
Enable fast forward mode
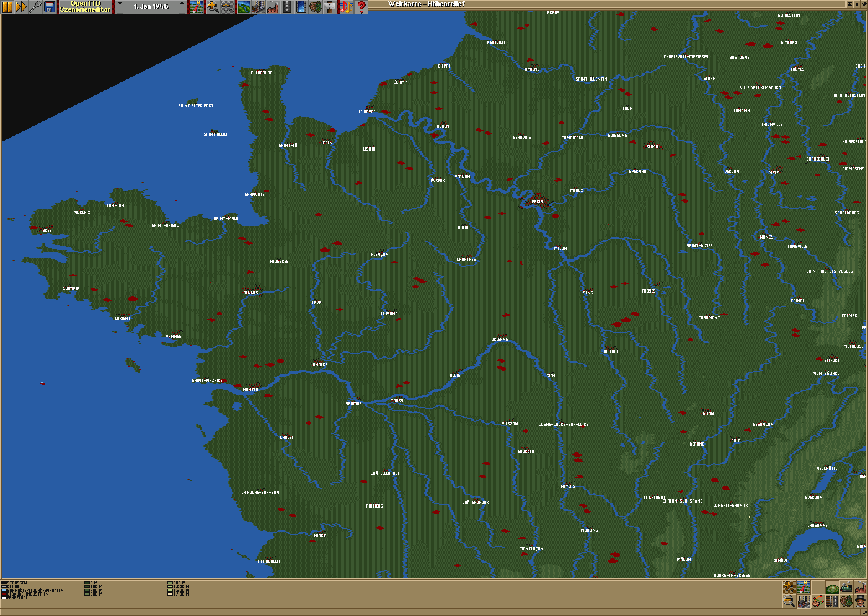tap(20, 7)
